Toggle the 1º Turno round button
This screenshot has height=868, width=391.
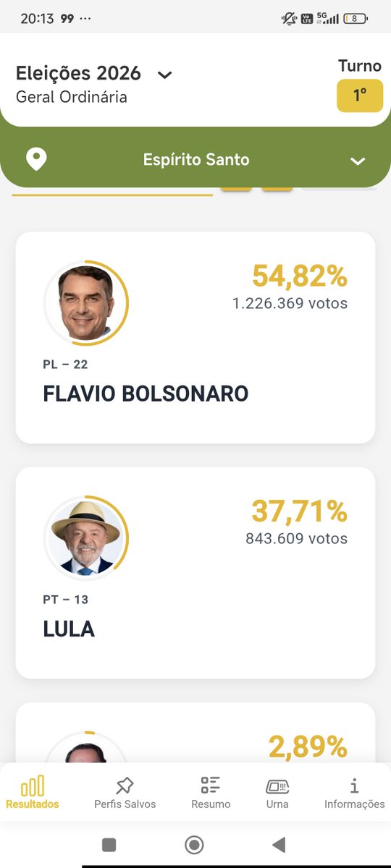360,95
